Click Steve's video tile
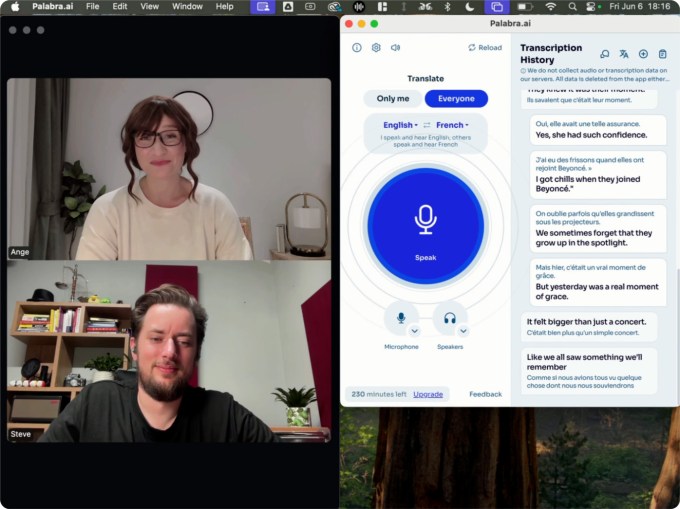 [169, 351]
